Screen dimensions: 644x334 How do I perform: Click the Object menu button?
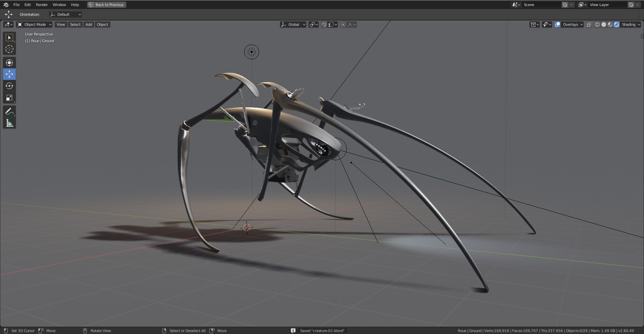coord(102,24)
